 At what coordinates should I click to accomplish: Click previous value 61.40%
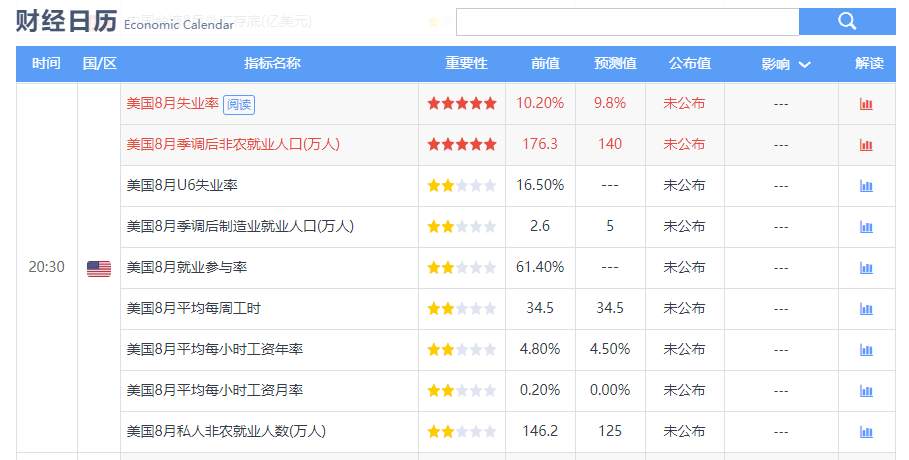pos(540,267)
